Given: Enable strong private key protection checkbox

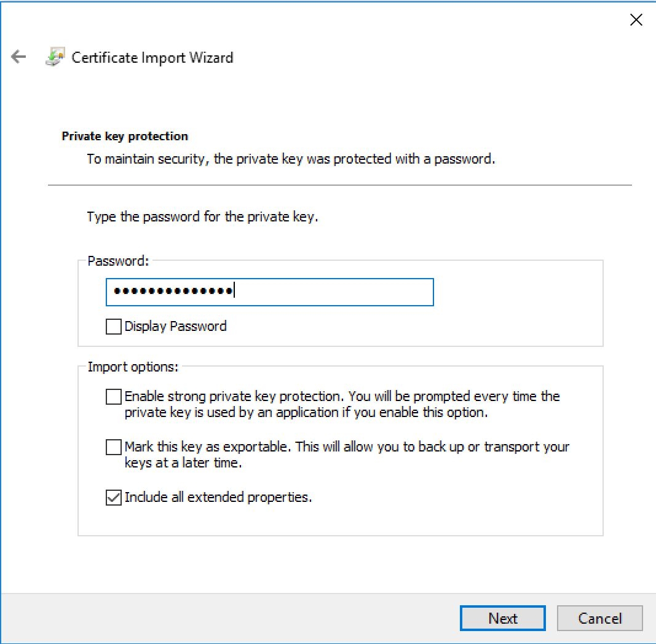Looking at the screenshot, I should coord(113,396).
